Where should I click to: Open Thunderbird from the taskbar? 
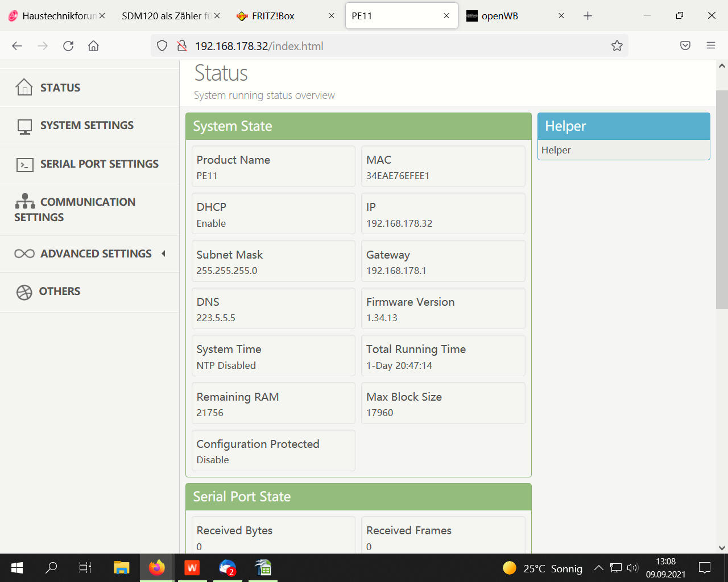coord(227,568)
